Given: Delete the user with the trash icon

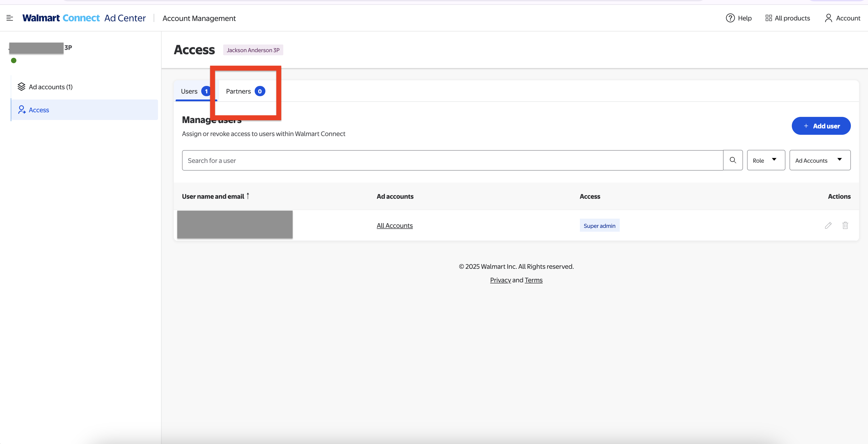Looking at the screenshot, I should 846,225.
